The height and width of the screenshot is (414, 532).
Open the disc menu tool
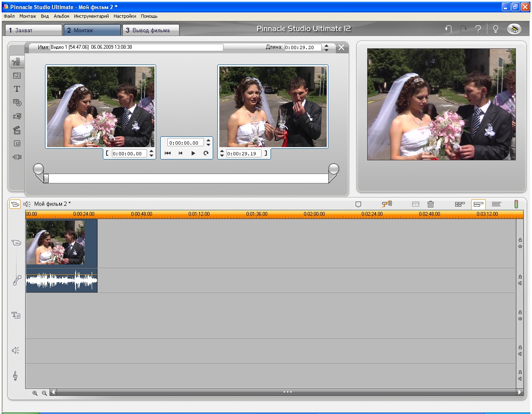pos(17,102)
